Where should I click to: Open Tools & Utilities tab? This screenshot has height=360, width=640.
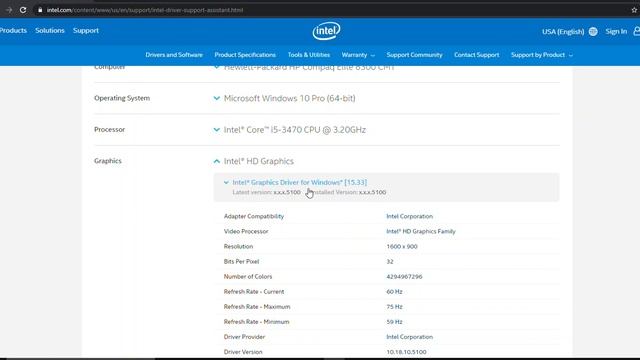[x=309, y=55]
